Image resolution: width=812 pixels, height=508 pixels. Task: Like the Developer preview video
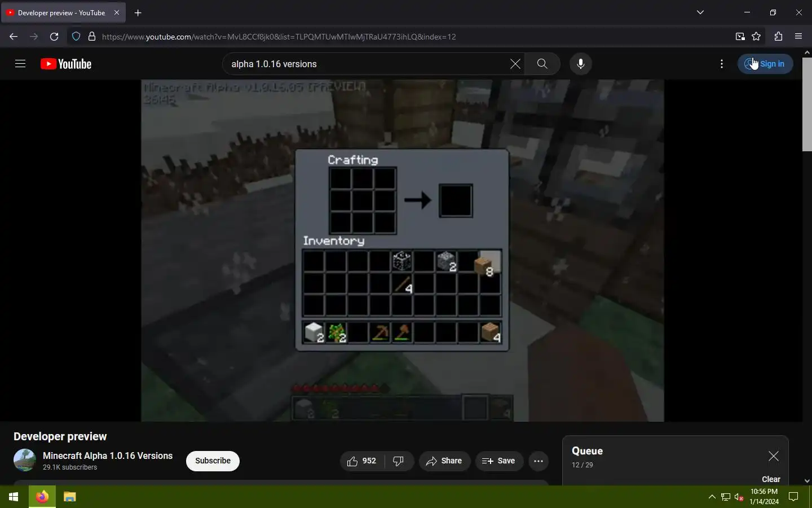(x=362, y=461)
